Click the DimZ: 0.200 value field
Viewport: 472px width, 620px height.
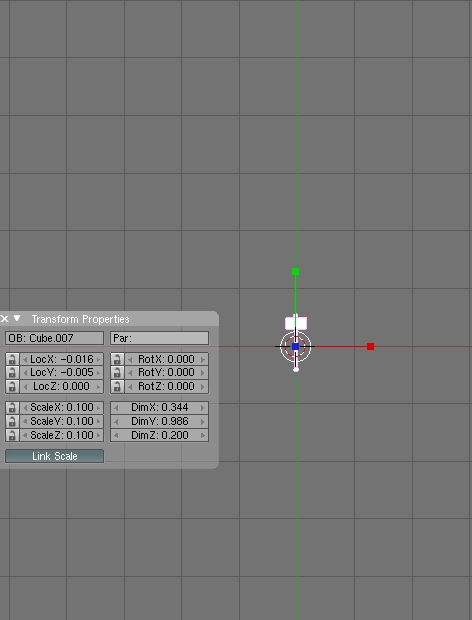coord(159,435)
